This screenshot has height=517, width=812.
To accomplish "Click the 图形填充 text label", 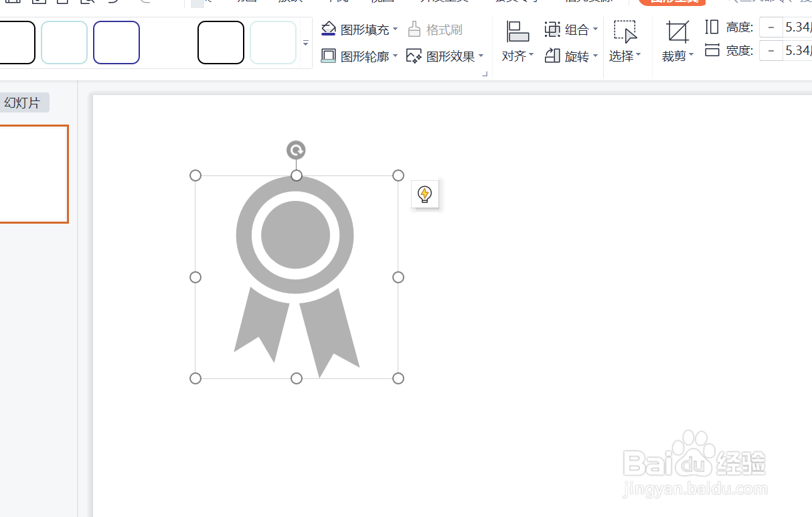I will (x=365, y=30).
